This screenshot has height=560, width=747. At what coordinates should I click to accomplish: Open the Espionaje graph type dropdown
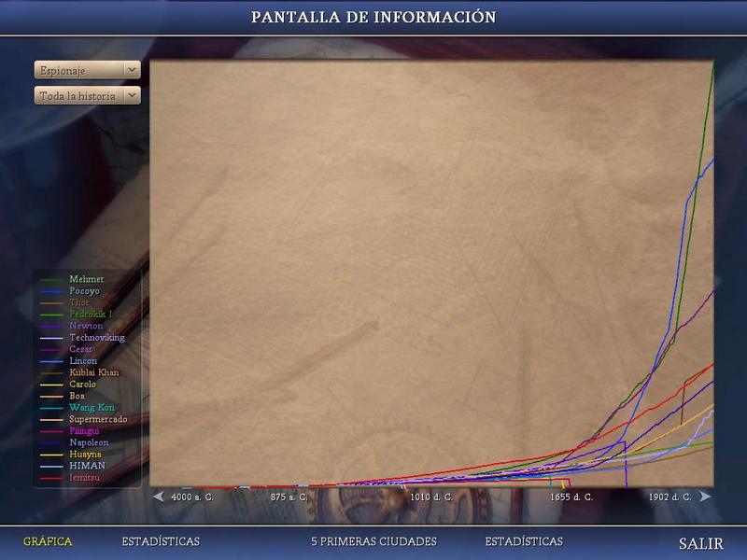point(87,70)
